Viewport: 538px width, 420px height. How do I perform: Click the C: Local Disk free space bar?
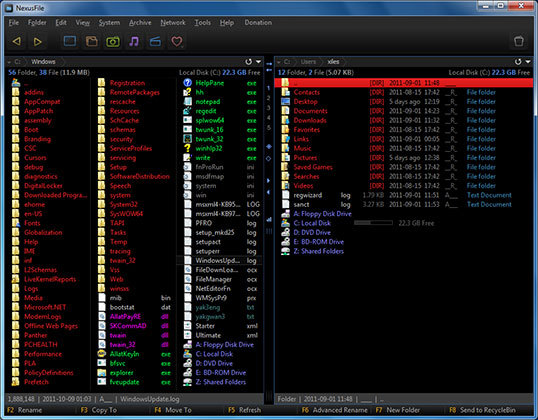click(x=373, y=223)
